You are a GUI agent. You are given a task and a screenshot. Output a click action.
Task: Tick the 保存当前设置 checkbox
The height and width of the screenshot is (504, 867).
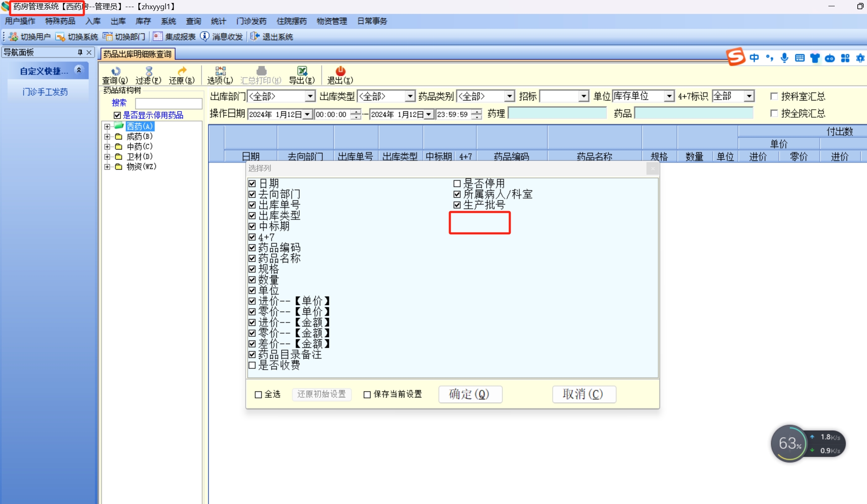(367, 394)
